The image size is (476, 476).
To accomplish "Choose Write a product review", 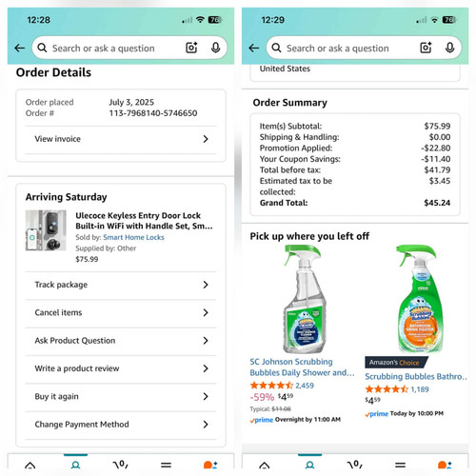I will [121, 368].
